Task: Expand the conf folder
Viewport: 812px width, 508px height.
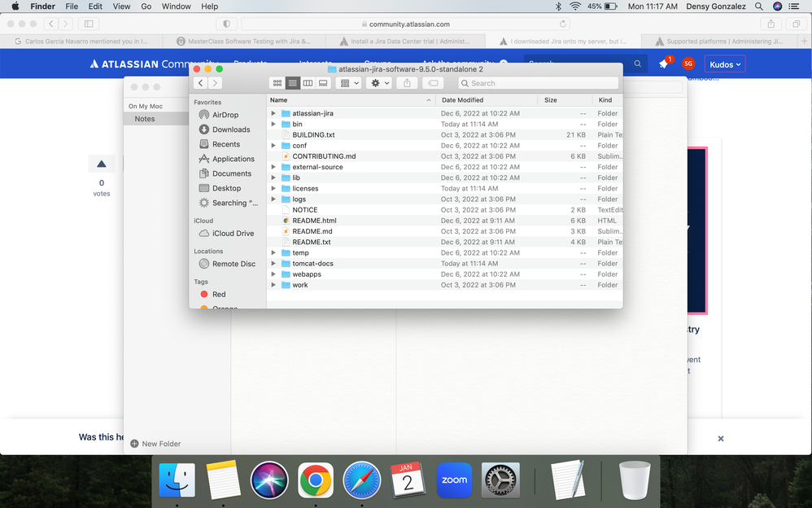Action: tap(273, 146)
